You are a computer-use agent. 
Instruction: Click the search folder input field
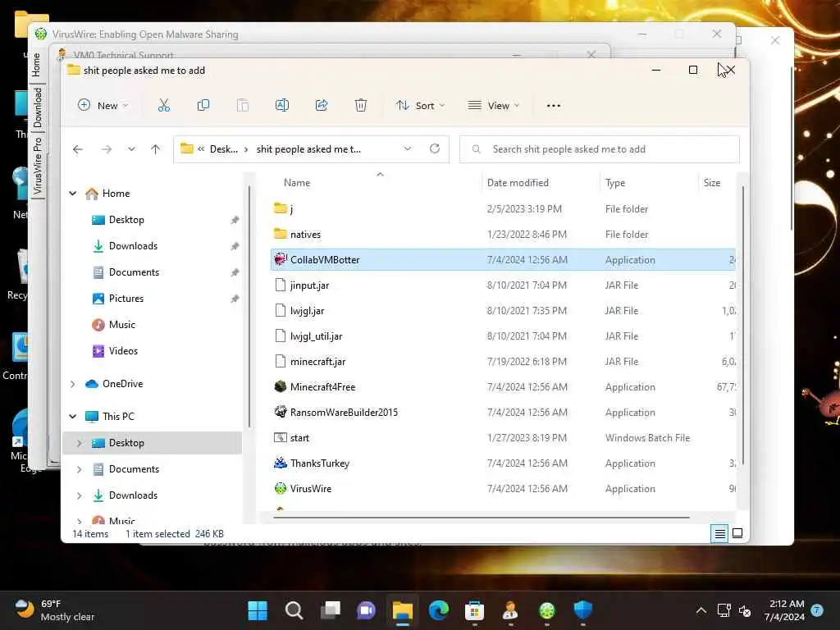600,149
